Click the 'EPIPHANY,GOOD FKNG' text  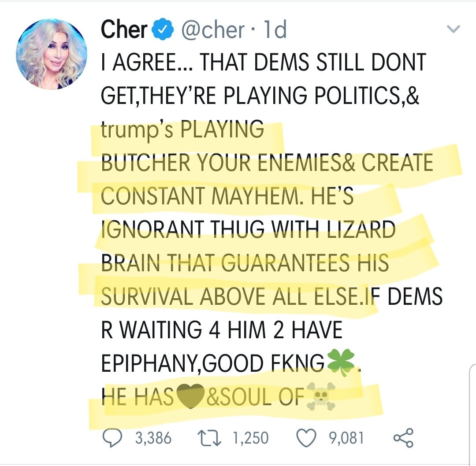click(212, 363)
